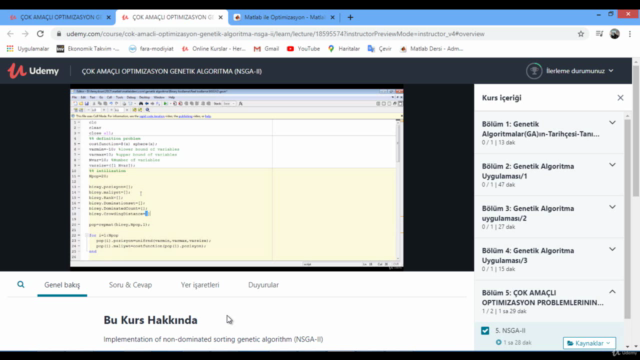Click the course title in header
The image size is (640, 360).
171,71
